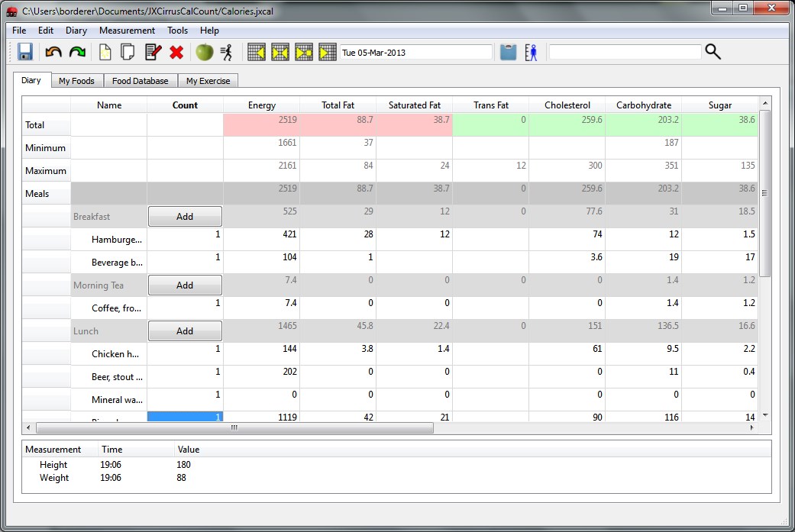Switch to the My Exercise tab
Viewport: 795px width, 532px height.
[208, 81]
